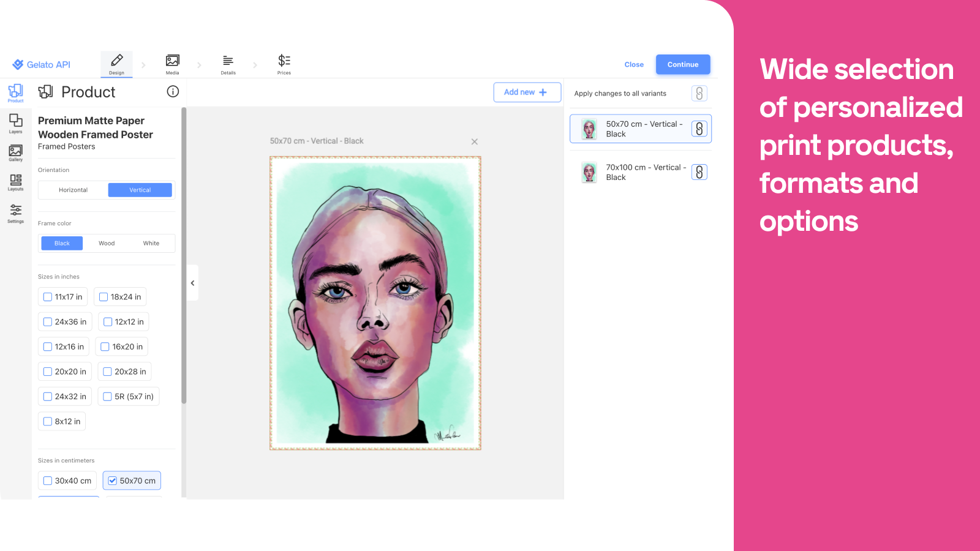Screen dimensions: 980x551
Task: Check the 11x17 in size checkbox
Action: click(48, 297)
